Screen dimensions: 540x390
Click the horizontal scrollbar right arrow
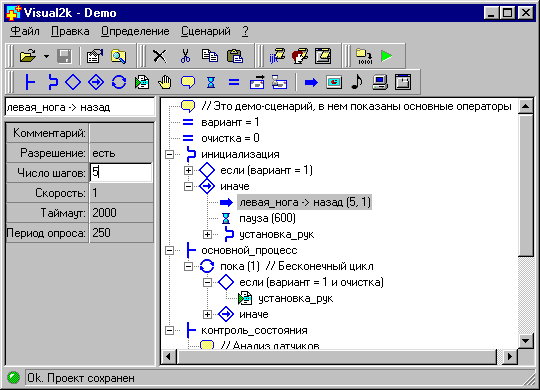point(510,356)
